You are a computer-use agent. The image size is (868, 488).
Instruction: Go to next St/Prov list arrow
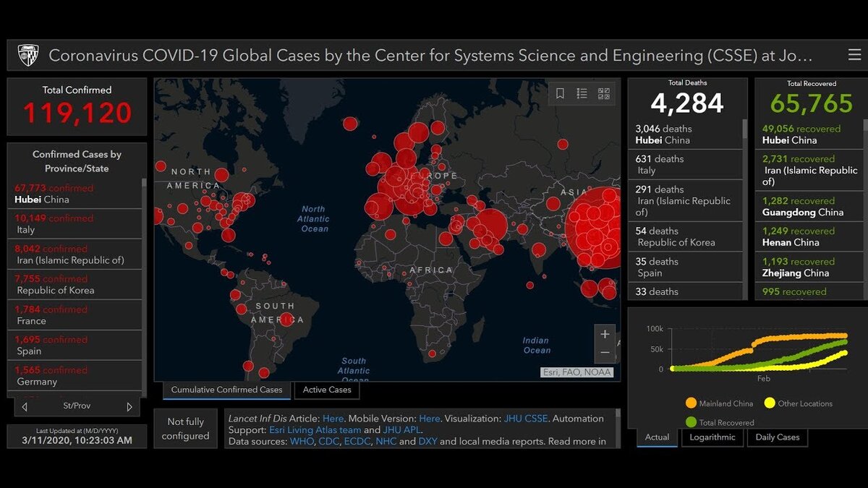pos(129,407)
